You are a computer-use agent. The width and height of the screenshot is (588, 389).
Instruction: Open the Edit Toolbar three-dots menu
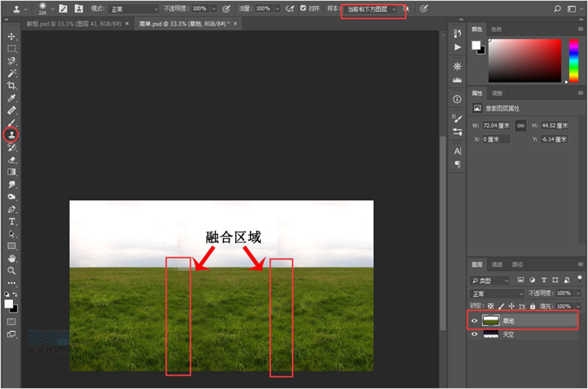tap(11, 283)
